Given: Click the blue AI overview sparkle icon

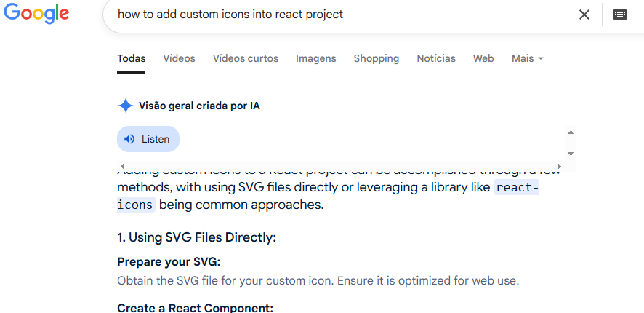Looking at the screenshot, I should (125, 106).
